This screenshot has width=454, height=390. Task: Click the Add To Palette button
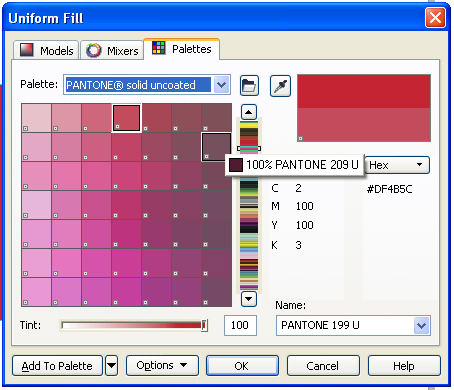tap(57, 366)
